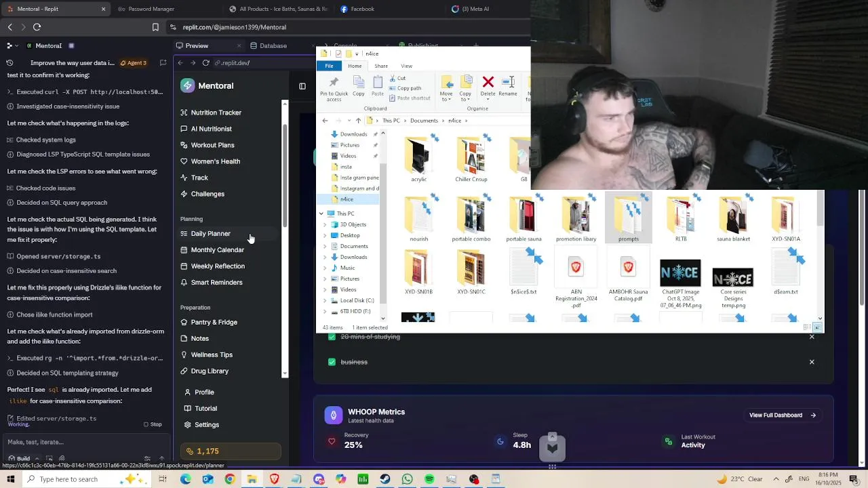The image size is (868, 488).
Task: Open the Share ribbon tab in Explorer
Action: [x=381, y=66]
